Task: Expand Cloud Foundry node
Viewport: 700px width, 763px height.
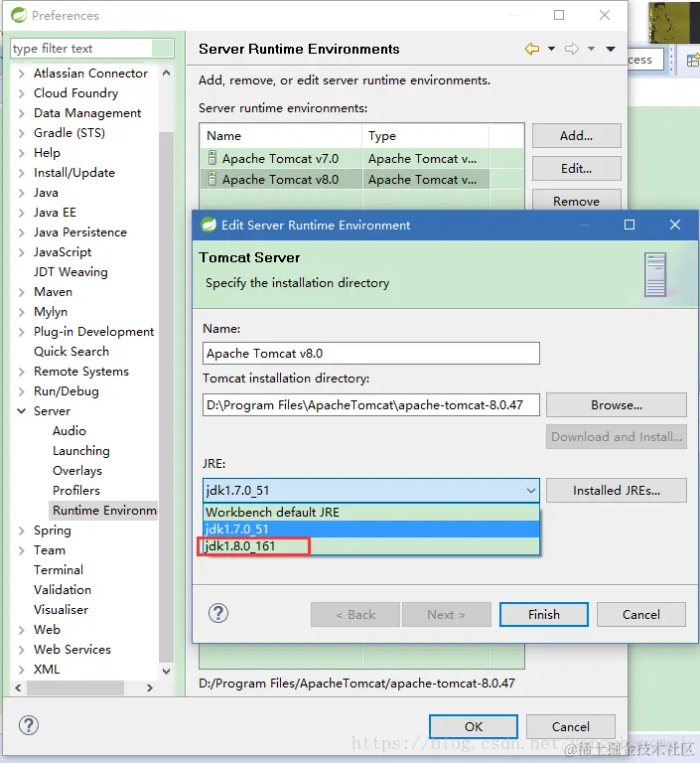Action: click(x=22, y=93)
